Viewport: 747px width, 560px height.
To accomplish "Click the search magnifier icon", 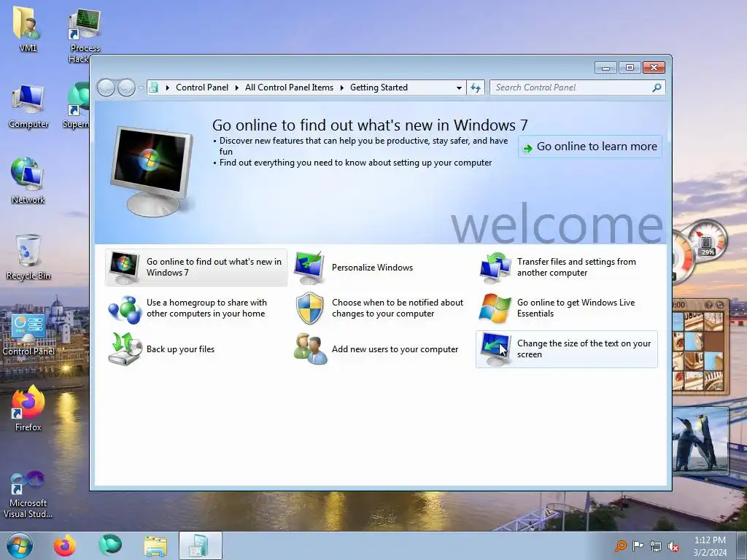I will pyautogui.click(x=657, y=87).
